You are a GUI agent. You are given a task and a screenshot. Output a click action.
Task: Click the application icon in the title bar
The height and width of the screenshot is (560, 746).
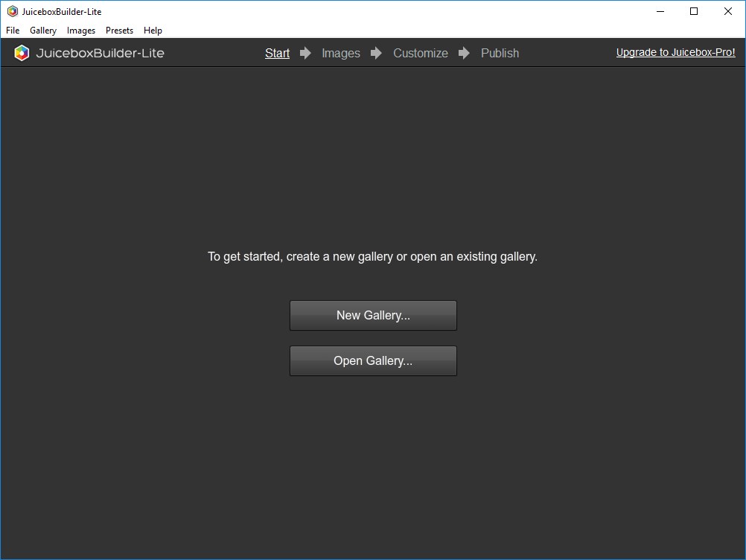point(11,11)
